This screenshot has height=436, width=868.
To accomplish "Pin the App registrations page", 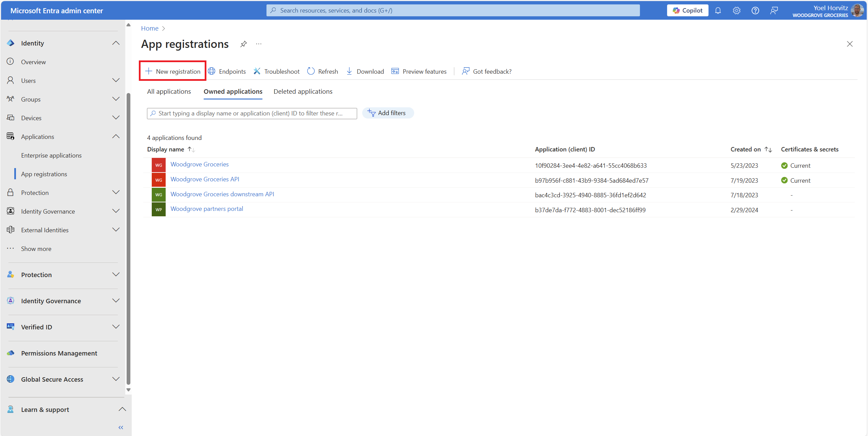I will [x=243, y=44].
